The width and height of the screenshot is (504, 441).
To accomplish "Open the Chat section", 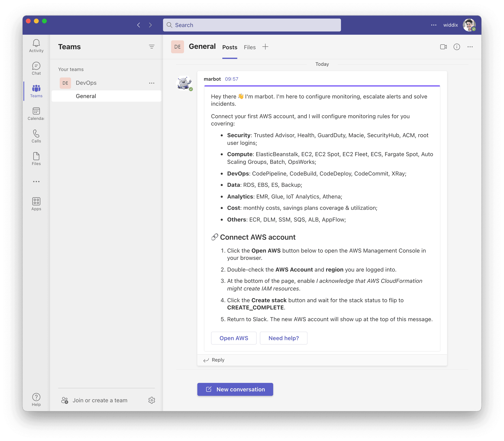I will [36, 68].
